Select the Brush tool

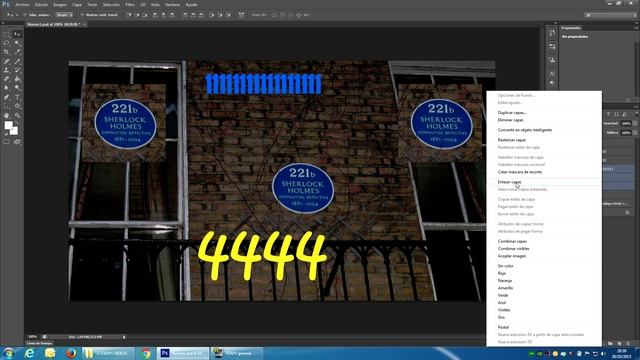tap(17, 61)
